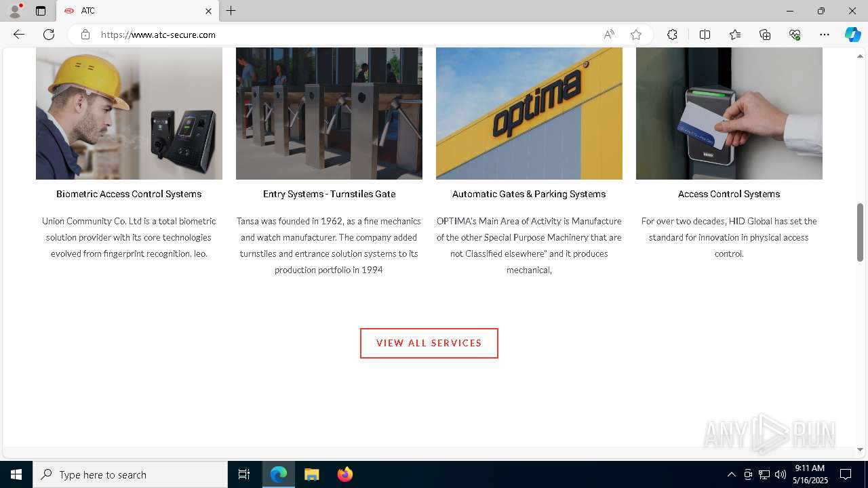Launch Firefox from taskbar
Viewport: 868px width, 488px height.
coord(344,474)
